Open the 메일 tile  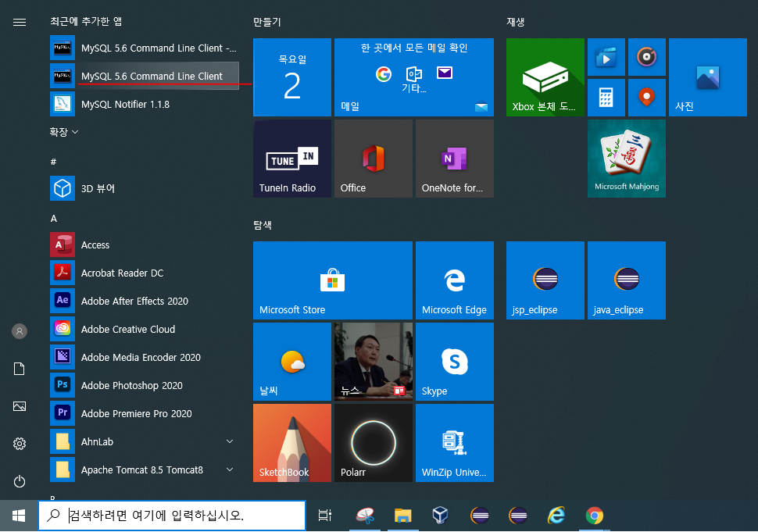pos(414,77)
